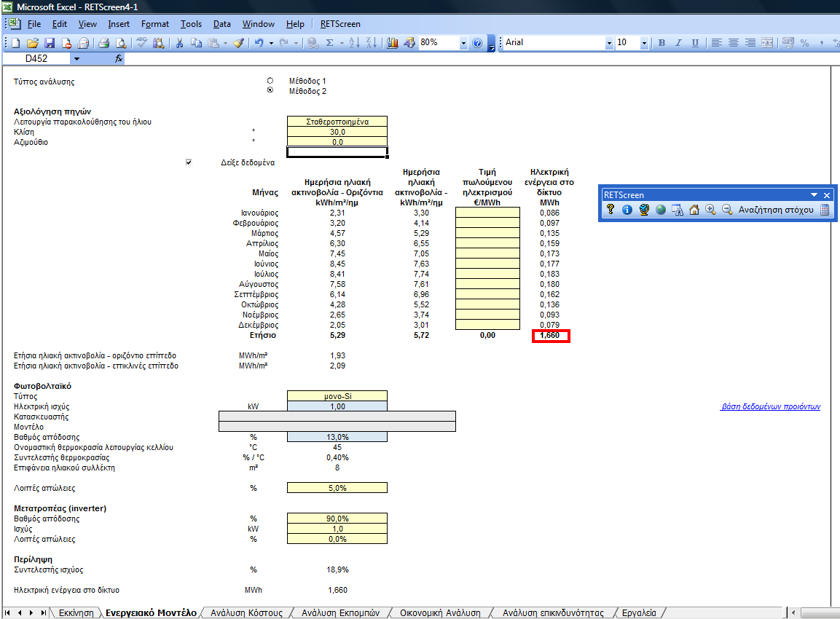Open the Οικονομική Ανάλυση sheet tab
Viewport: 840px width, 619px height.
[x=440, y=612]
